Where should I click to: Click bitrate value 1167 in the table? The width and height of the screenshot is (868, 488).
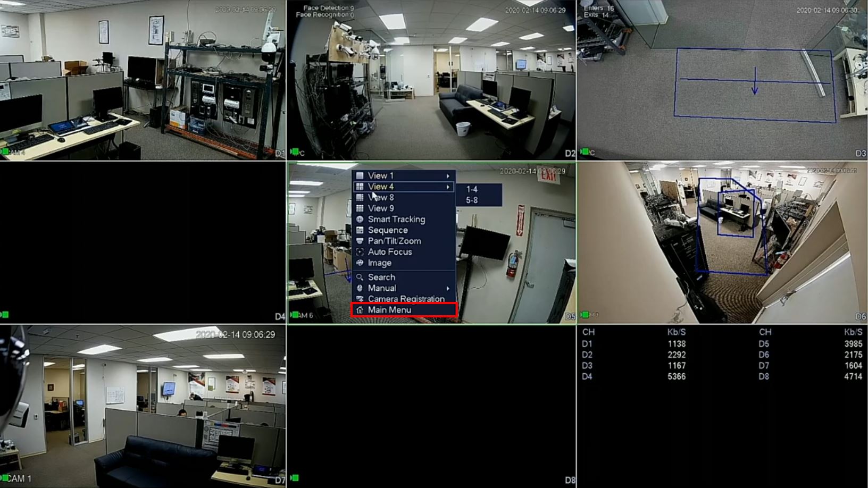pyautogui.click(x=677, y=366)
